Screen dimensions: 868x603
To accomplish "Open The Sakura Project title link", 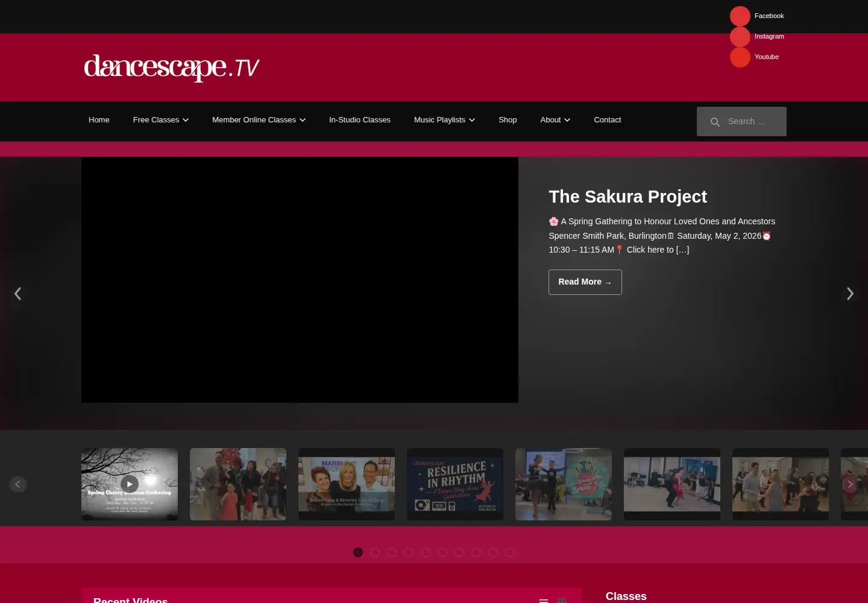I will tap(627, 197).
